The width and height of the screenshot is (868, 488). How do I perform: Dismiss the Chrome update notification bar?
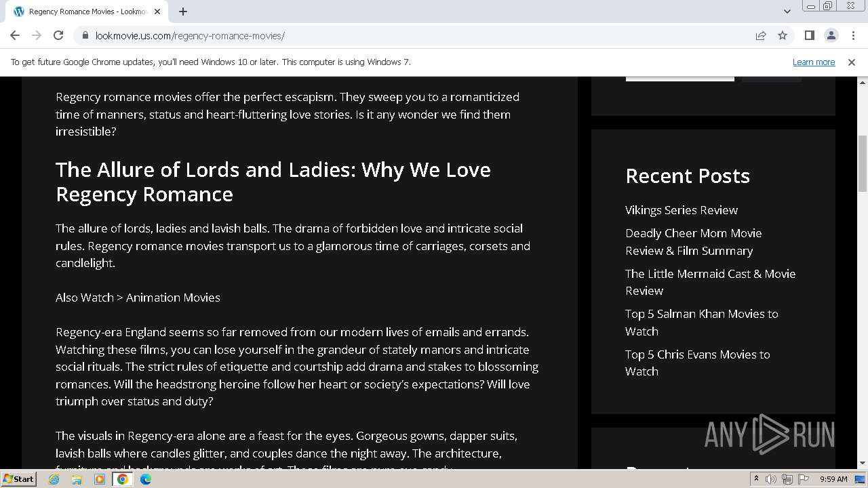[x=852, y=62]
